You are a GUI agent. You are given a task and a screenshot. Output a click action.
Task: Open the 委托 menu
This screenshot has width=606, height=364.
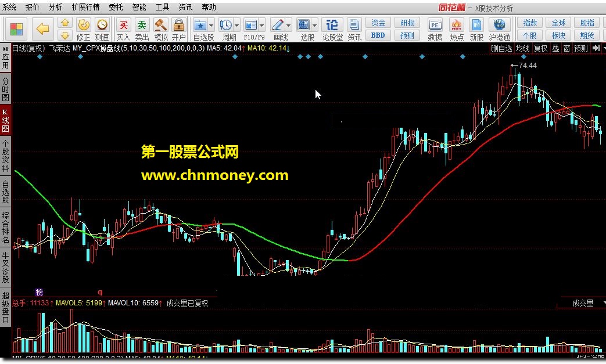pos(116,7)
